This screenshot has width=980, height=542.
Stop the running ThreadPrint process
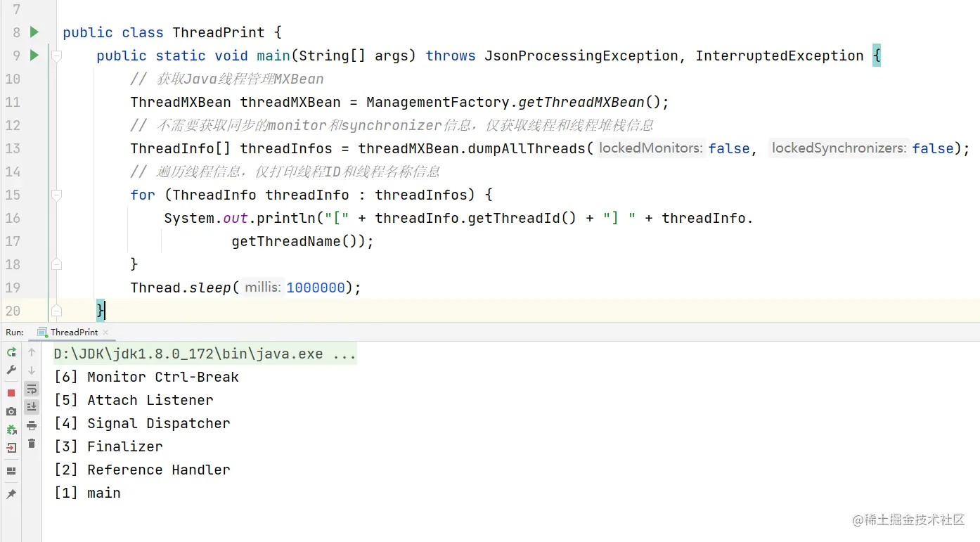[x=11, y=393]
